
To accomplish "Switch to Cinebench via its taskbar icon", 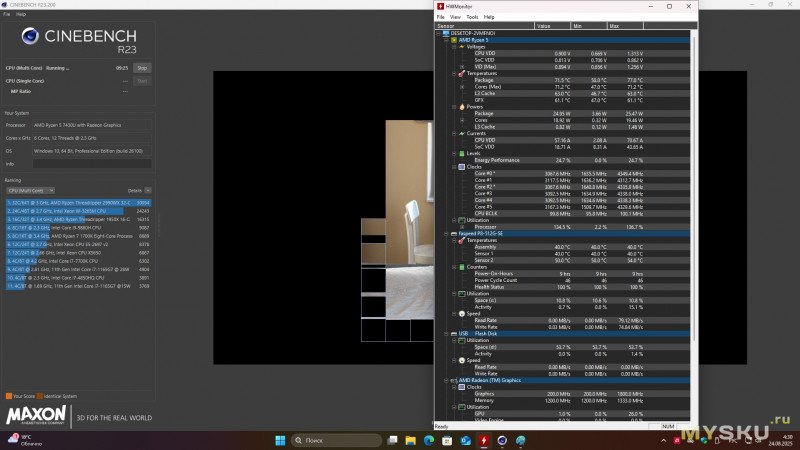I will tap(502, 440).
